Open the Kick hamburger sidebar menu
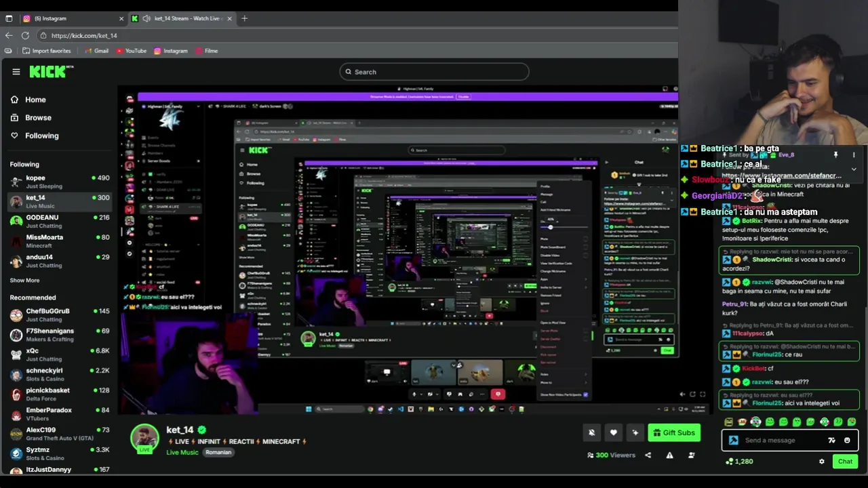Image resolution: width=868 pixels, height=488 pixels. tap(16, 72)
